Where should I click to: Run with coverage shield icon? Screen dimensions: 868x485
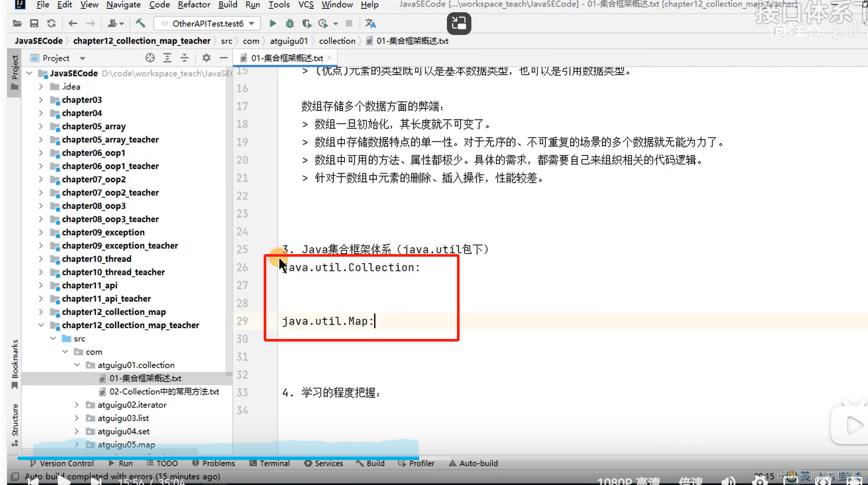pyautogui.click(x=307, y=24)
